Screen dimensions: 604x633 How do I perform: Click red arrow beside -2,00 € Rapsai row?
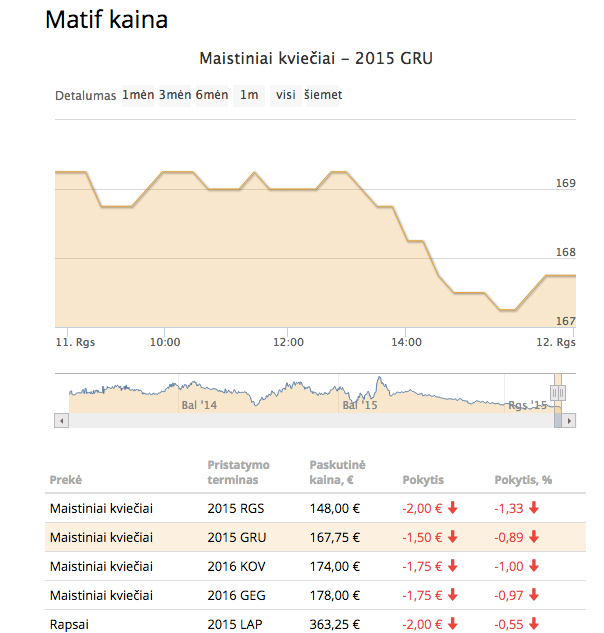[453, 624]
